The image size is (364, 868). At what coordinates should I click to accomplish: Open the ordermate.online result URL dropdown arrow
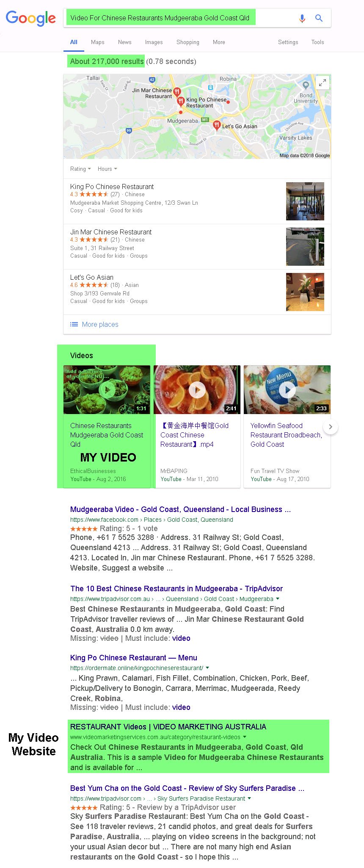pos(207,668)
